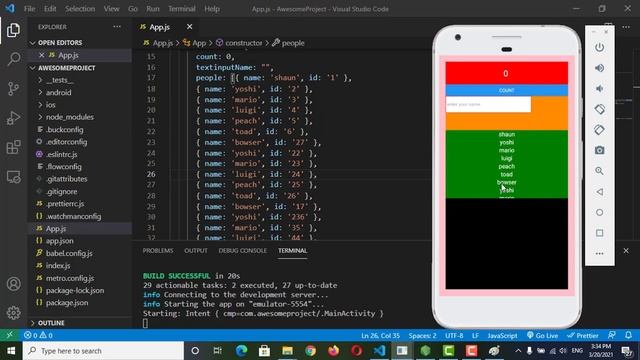Click Go Live in status bar
640x360 pixels.
point(542,336)
